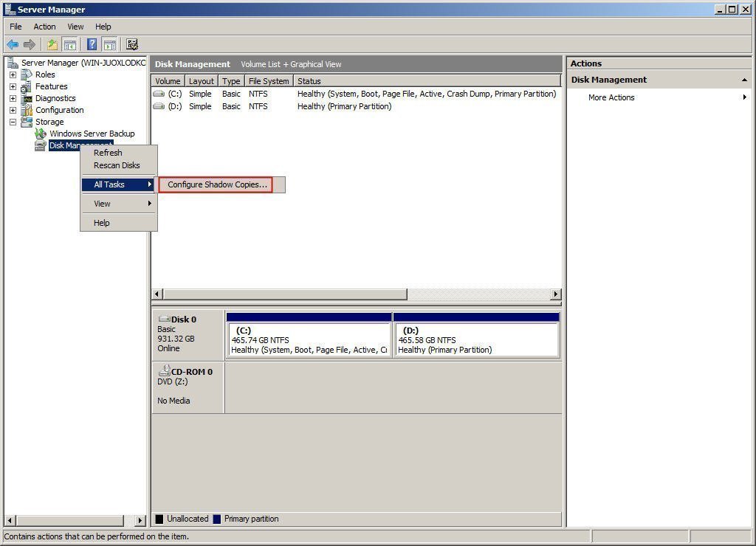Viewport: 756px width, 546px height.
Task: Click More Actions in Actions pane
Action: (611, 97)
